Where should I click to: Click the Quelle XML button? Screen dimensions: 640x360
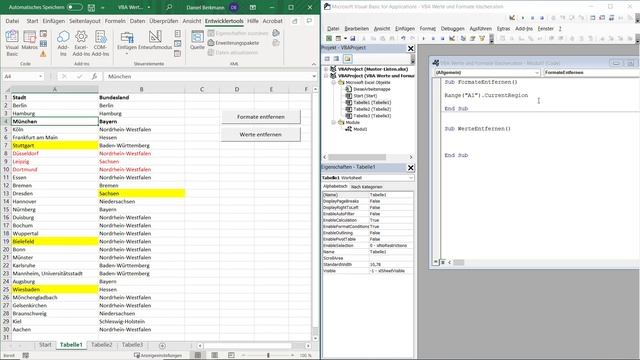(197, 40)
